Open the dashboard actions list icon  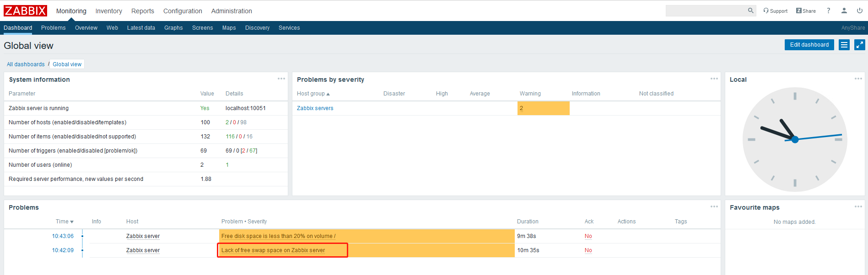pos(844,45)
